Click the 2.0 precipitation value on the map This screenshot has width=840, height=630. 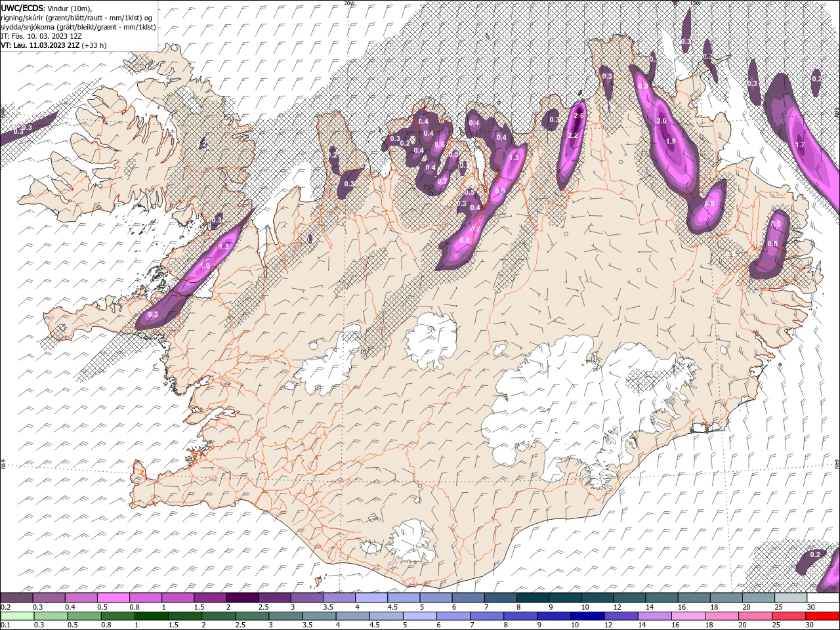pos(661,121)
